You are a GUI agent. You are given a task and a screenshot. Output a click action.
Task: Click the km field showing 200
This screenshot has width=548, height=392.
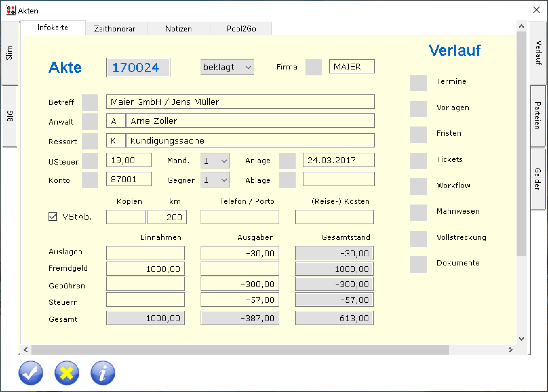tap(167, 217)
